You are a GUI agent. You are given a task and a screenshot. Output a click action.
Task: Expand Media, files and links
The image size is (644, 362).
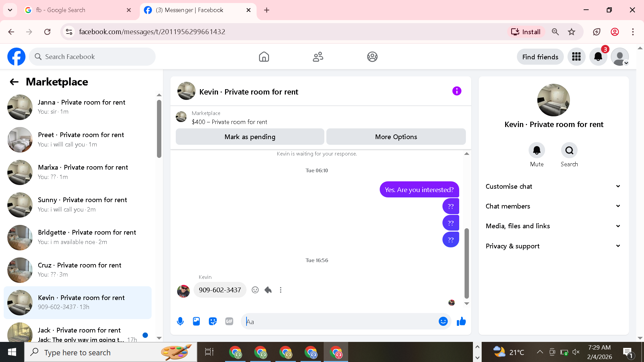pyautogui.click(x=553, y=226)
